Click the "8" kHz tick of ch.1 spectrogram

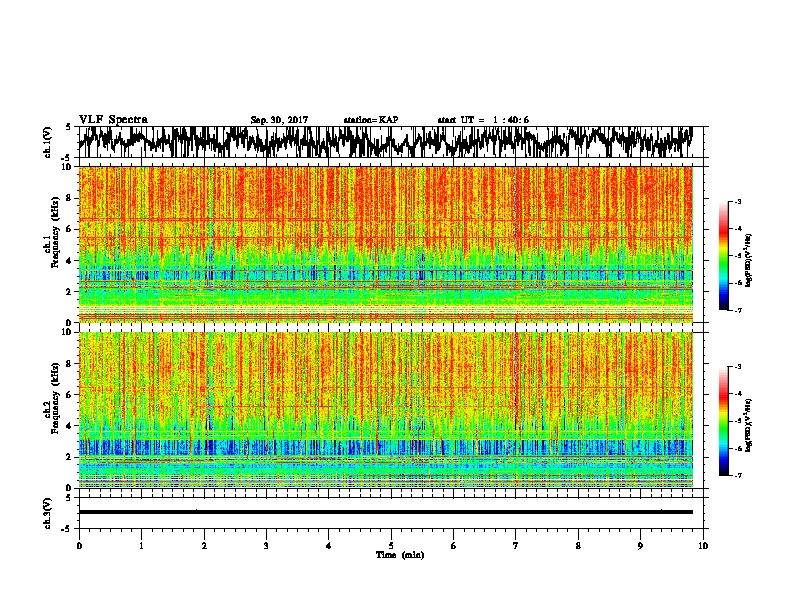[70, 198]
